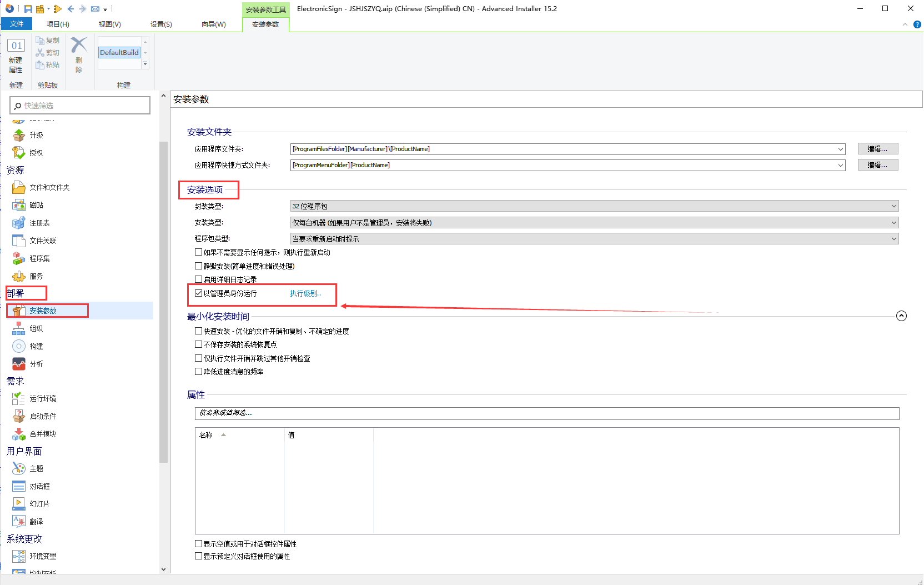Open the 服务 (Services) page

(x=36, y=276)
